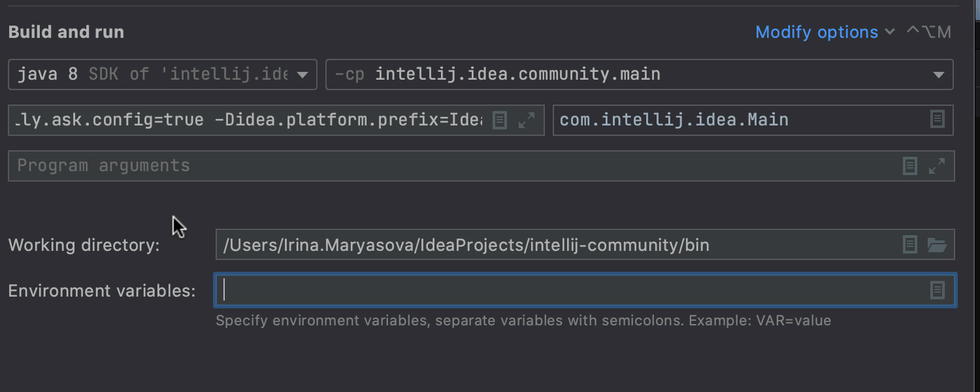The height and width of the screenshot is (392, 980).
Task: Click the Environment variables label
Action: click(102, 291)
